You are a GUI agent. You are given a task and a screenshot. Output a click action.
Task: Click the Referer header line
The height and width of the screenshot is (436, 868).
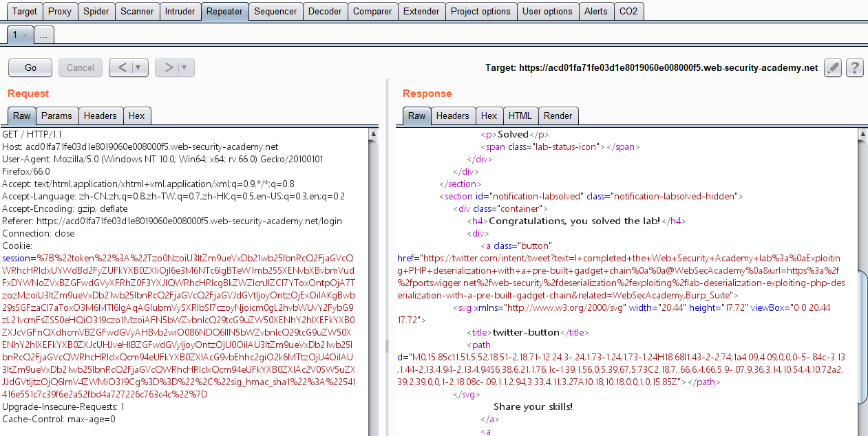point(172,221)
